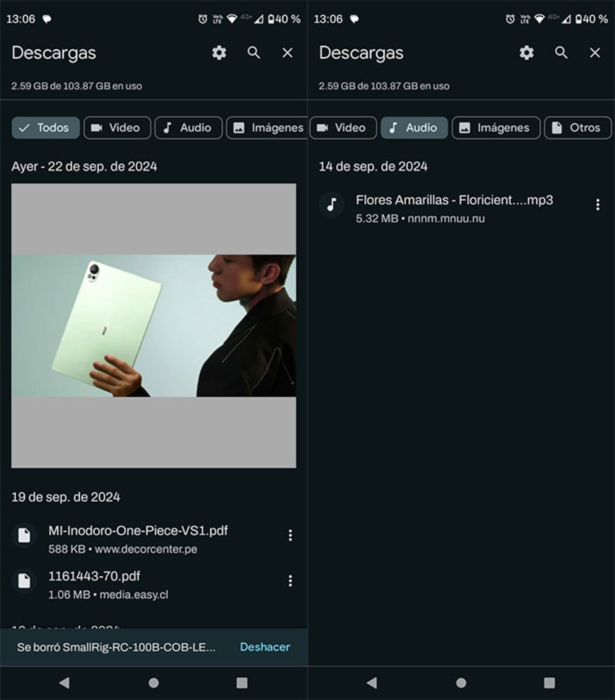Select Video filter chip in left screen
The width and height of the screenshot is (615, 700).
pos(117,128)
